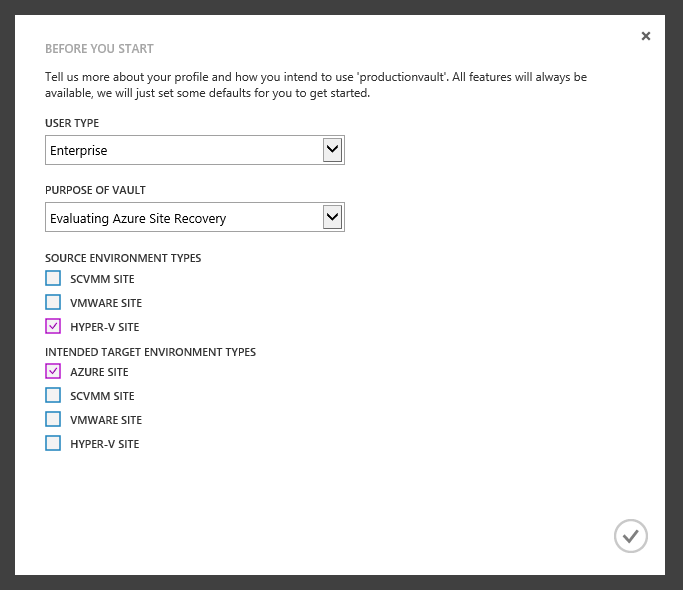Uncheck the source Hyper-V Site checkbox
This screenshot has height=590, width=683.
point(53,326)
